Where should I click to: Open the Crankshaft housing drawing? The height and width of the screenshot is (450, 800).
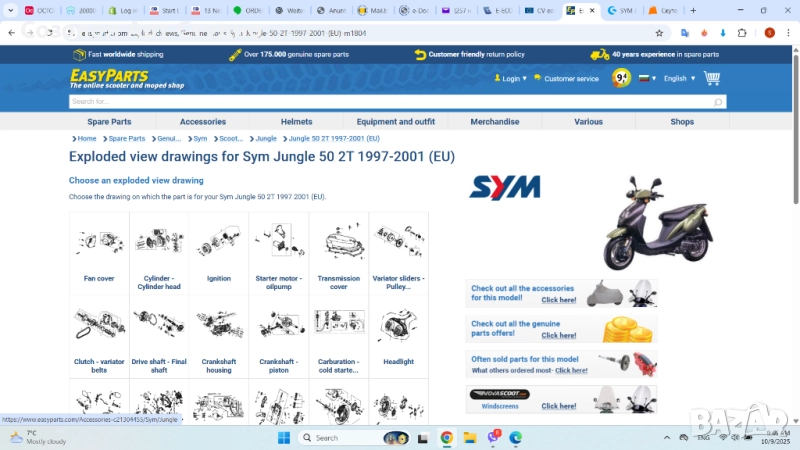pyautogui.click(x=219, y=337)
